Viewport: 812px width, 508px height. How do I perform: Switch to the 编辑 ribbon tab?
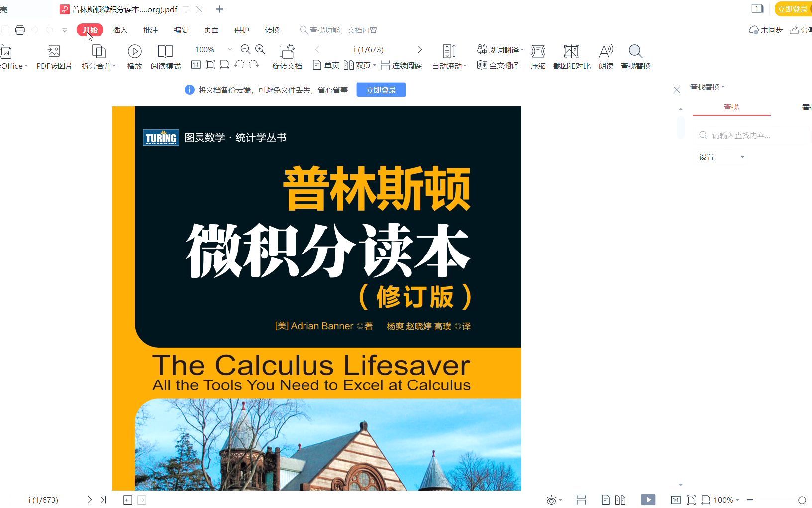[x=181, y=30]
